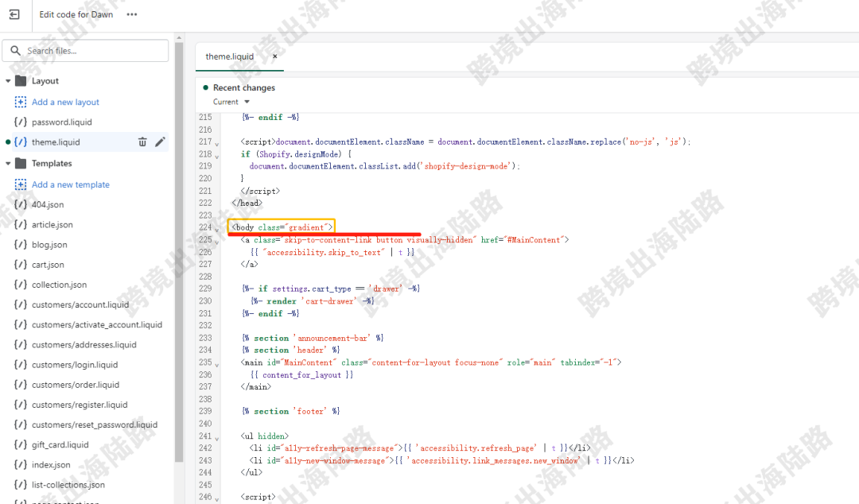The image size is (859, 504).
Task: Open the Current version dropdown
Action: coord(231,102)
